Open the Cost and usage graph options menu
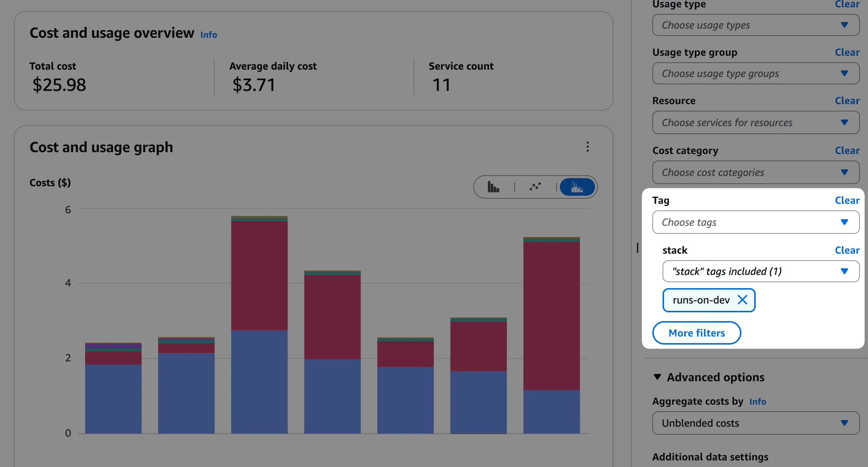The width and height of the screenshot is (868, 467). tap(587, 147)
